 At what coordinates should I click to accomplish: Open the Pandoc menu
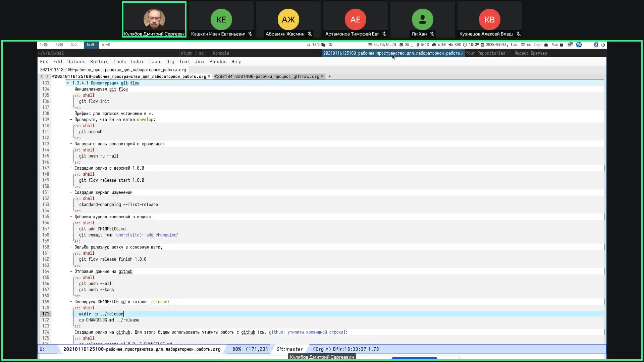tap(218, 62)
